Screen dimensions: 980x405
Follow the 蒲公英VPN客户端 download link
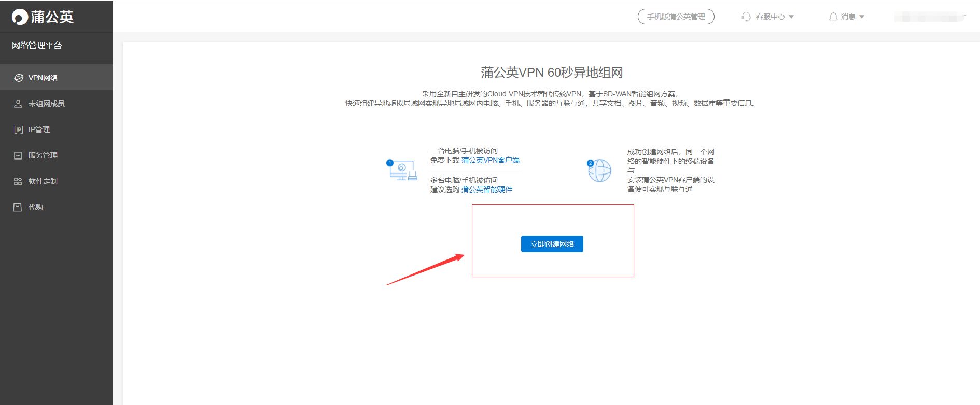pos(491,160)
